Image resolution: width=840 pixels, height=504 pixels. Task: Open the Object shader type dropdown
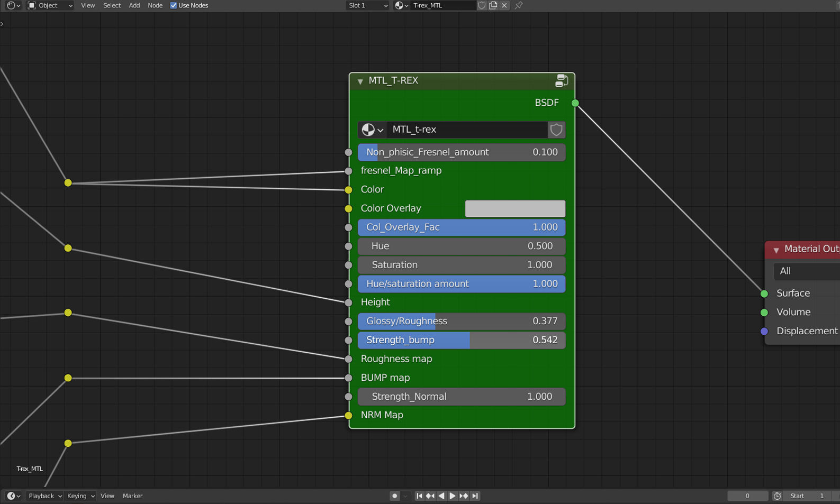click(50, 5)
